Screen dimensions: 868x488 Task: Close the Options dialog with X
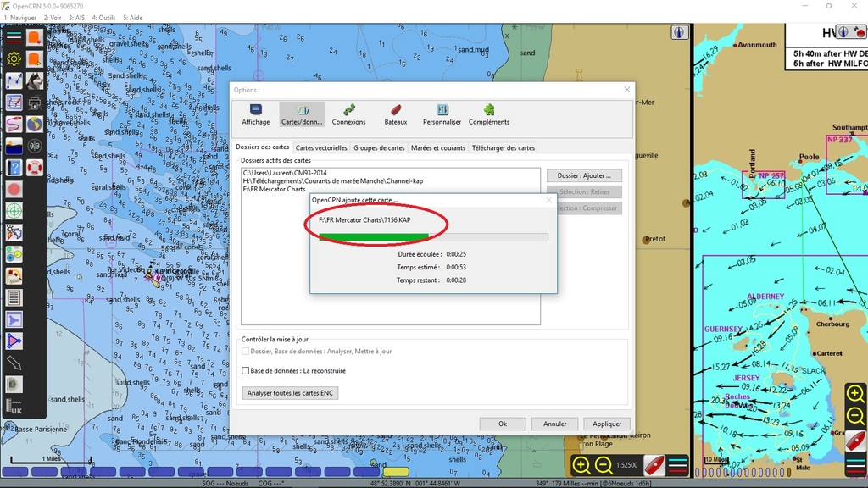pyautogui.click(x=626, y=90)
